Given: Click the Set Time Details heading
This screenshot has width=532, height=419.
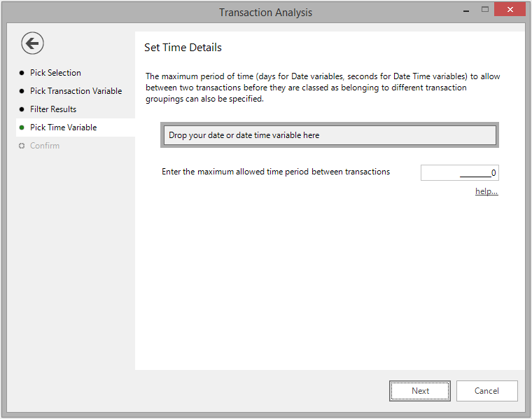Looking at the screenshot, I should [183, 48].
